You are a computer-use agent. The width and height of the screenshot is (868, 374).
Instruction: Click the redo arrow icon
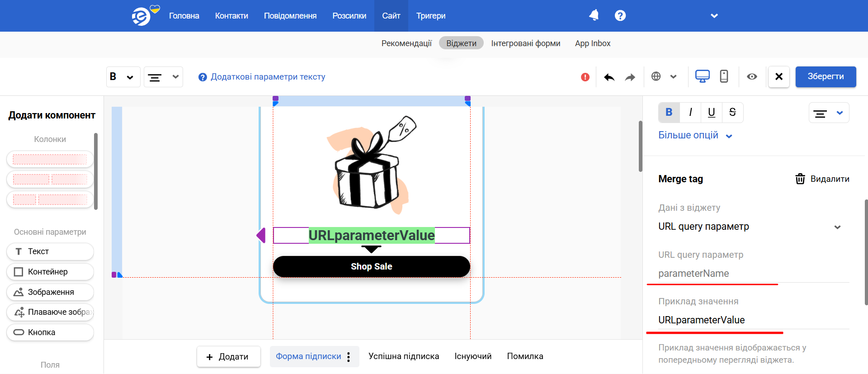tap(630, 77)
